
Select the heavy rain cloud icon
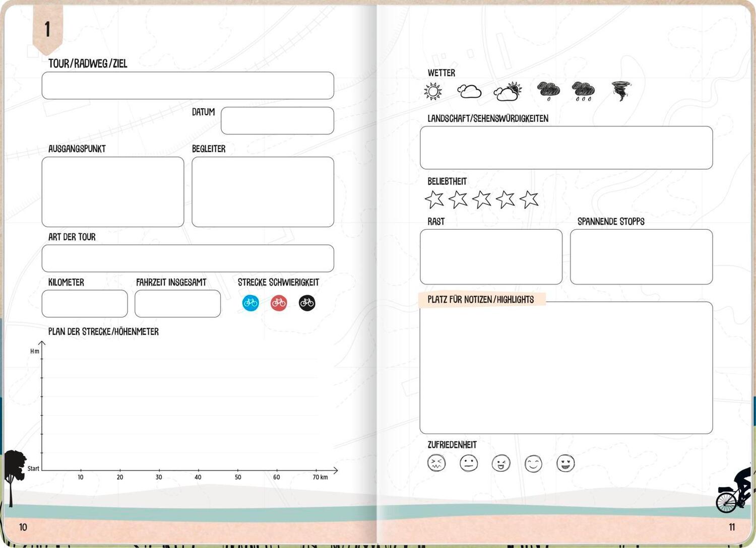(584, 91)
